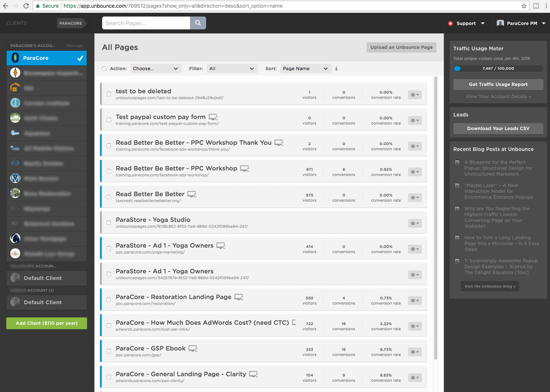The height and width of the screenshot is (392, 550).
Task: Open gear menu for 'test to be deleted'
Action: [x=415, y=95]
